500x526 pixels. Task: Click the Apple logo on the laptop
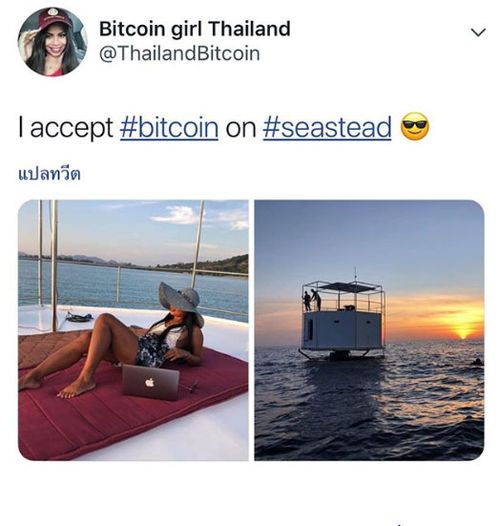click(149, 382)
